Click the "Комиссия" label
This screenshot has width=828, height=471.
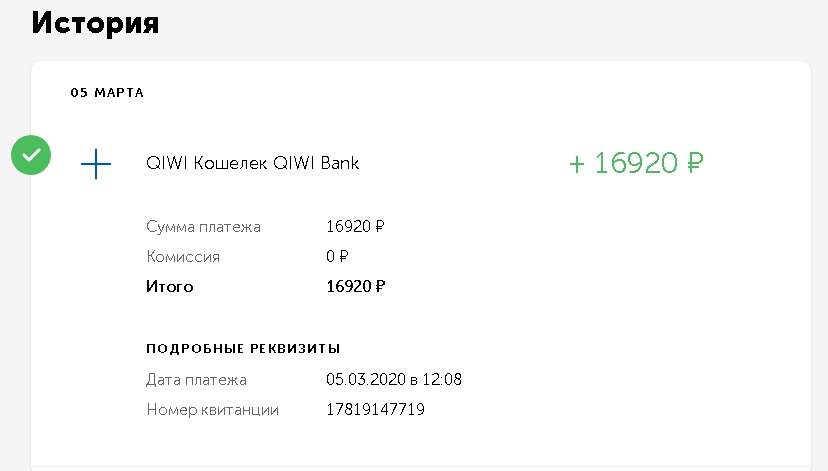click(x=183, y=257)
